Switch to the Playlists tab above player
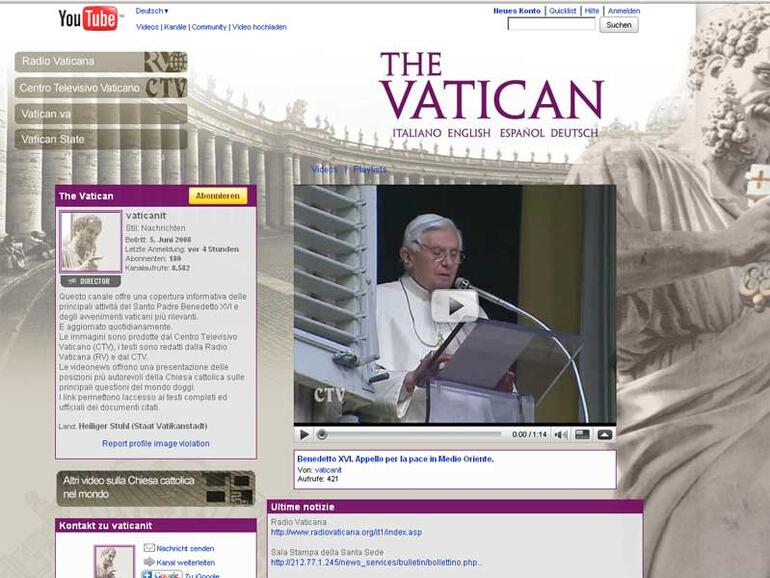 coord(370,169)
